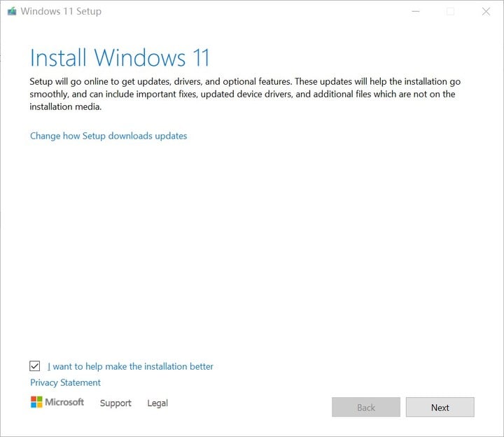Click the four-colored Microsoft squares logo
Viewport: 504px width, 437px height.
click(36, 402)
